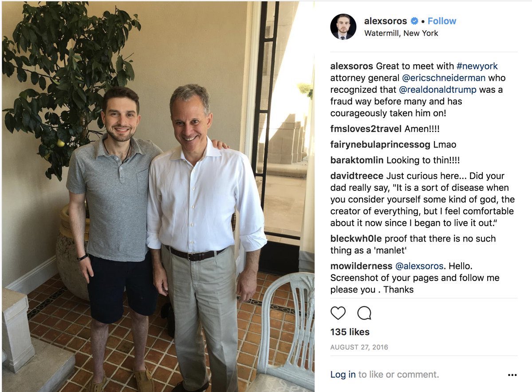Open commenter fairynebulaprincessog's profile
532x392 pixels.
380,145
